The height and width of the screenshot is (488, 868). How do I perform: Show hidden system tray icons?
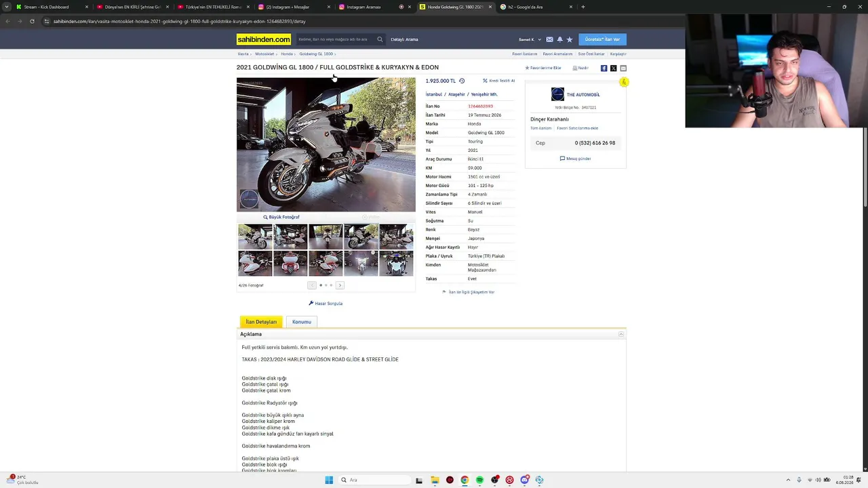(788, 480)
